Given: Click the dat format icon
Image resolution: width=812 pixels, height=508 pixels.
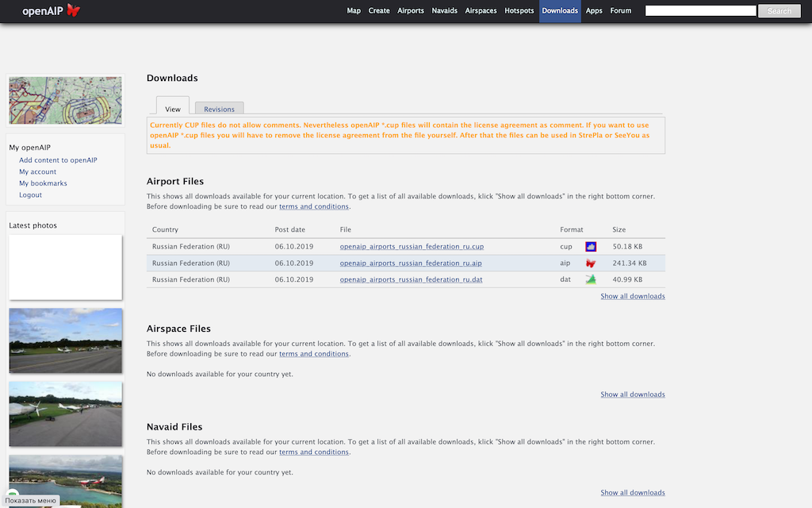Looking at the screenshot, I should (x=591, y=279).
